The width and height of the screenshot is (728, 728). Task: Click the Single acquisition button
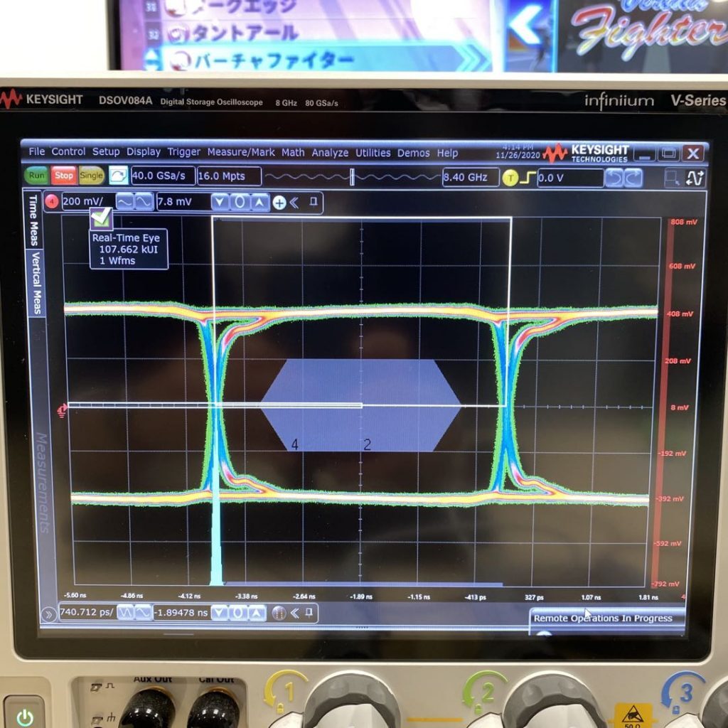(x=91, y=176)
